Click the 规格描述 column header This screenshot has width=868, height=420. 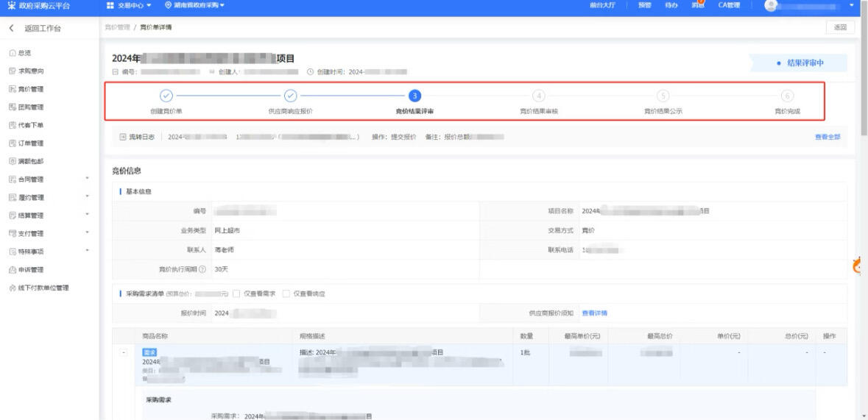point(312,336)
